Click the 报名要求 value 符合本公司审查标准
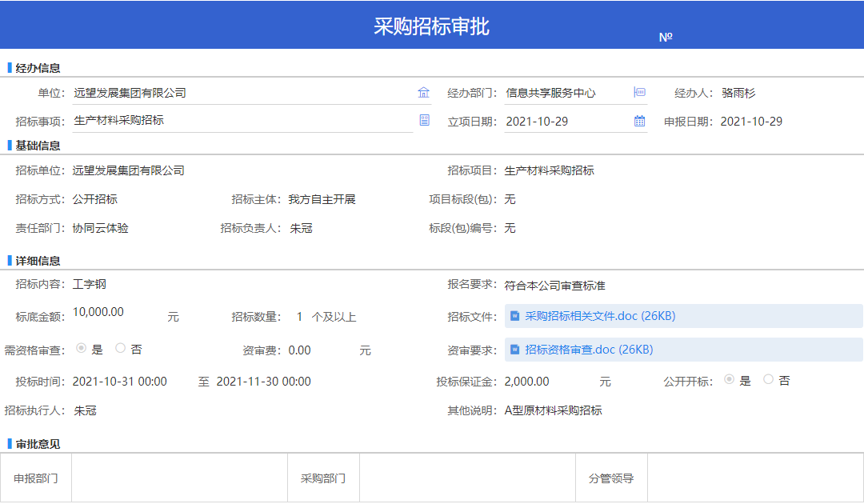The image size is (864, 504). (x=555, y=286)
